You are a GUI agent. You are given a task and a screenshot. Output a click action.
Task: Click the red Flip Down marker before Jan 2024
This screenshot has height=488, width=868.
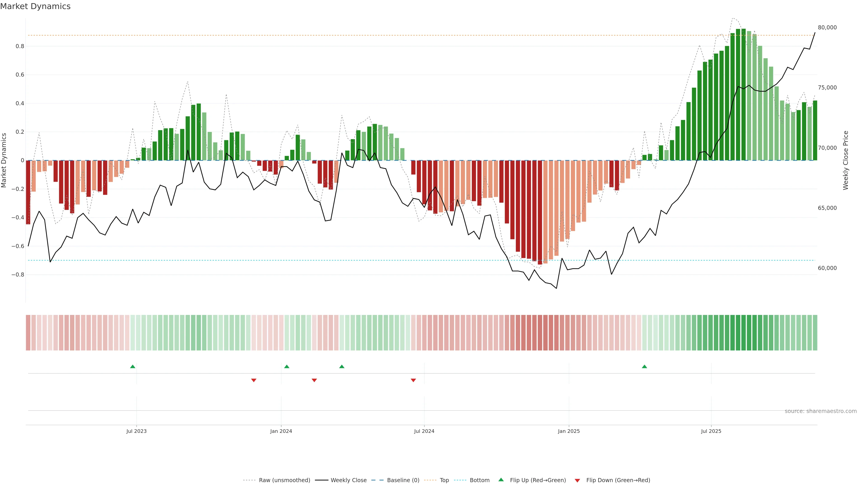point(254,380)
